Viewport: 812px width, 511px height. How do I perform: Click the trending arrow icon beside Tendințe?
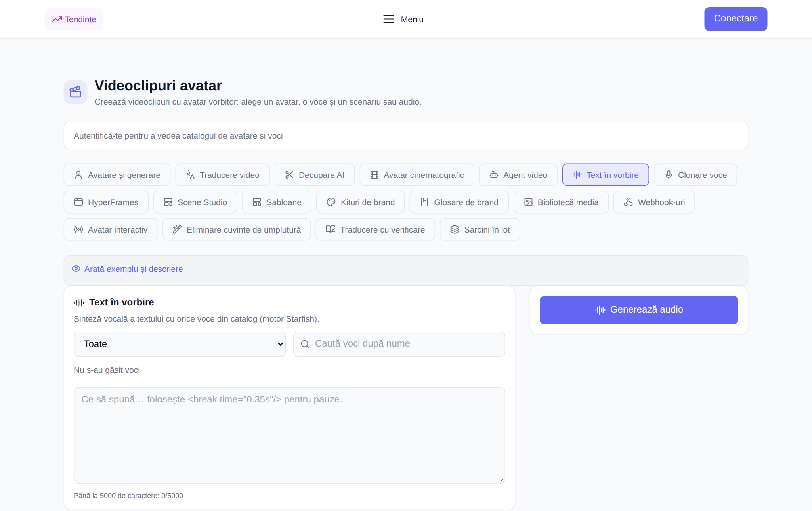(x=57, y=19)
